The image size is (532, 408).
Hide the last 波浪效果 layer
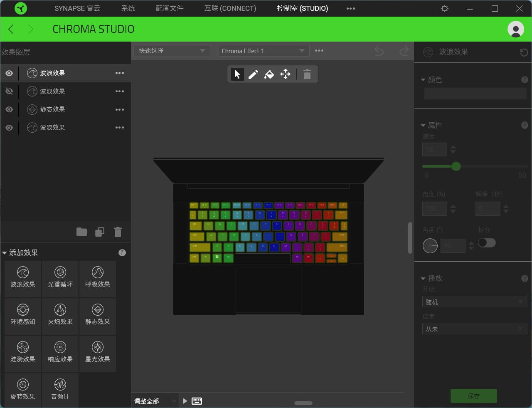click(x=9, y=128)
